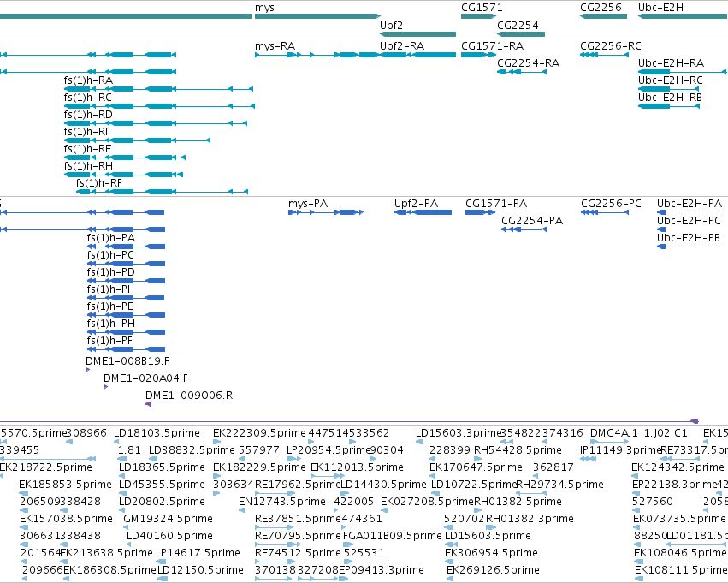Viewport: 728px width, 583px height.
Task: Click the CG2256 gene arrow
Action: click(x=604, y=16)
